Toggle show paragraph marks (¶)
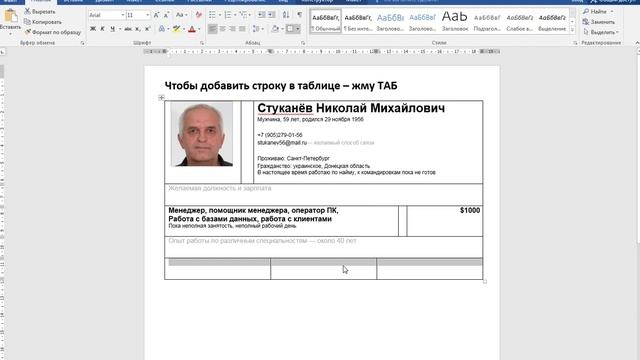This screenshot has width=640, height=360. pyautogui.click(x=300, y=15)
